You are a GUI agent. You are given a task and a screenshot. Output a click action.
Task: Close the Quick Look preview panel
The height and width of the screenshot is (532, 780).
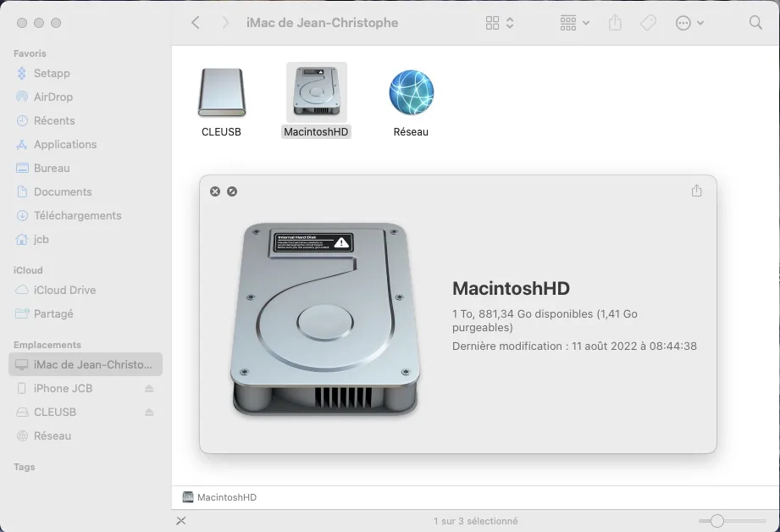coord(215,191)
